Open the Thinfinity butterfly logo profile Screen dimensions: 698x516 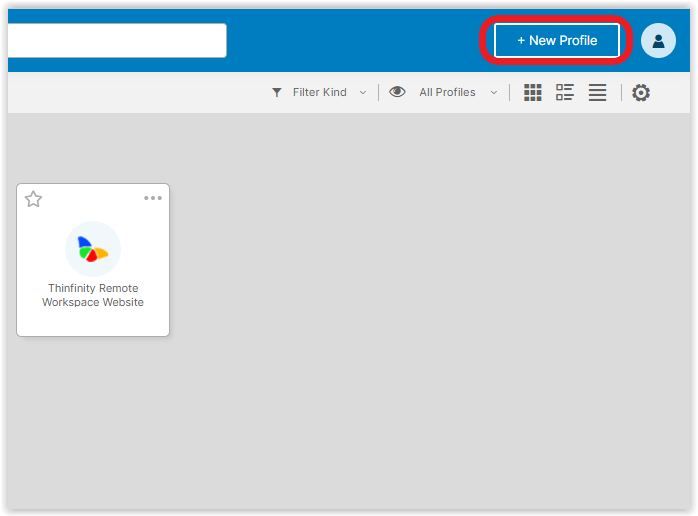click(93, 249)
